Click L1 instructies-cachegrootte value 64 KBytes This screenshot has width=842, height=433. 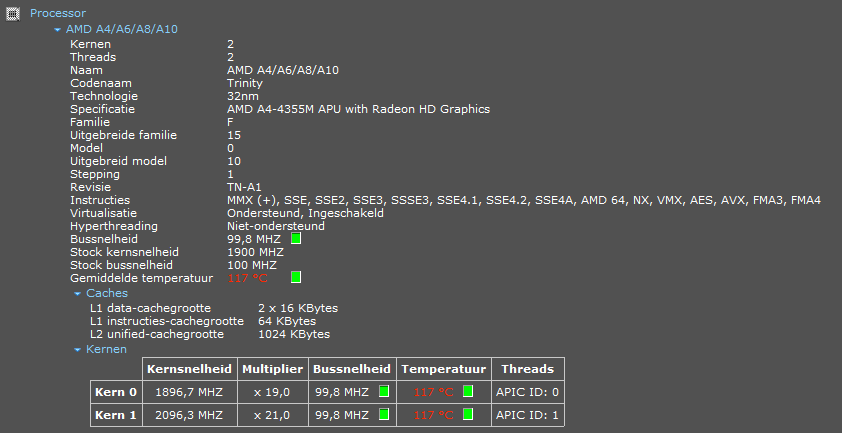point(287,321)
